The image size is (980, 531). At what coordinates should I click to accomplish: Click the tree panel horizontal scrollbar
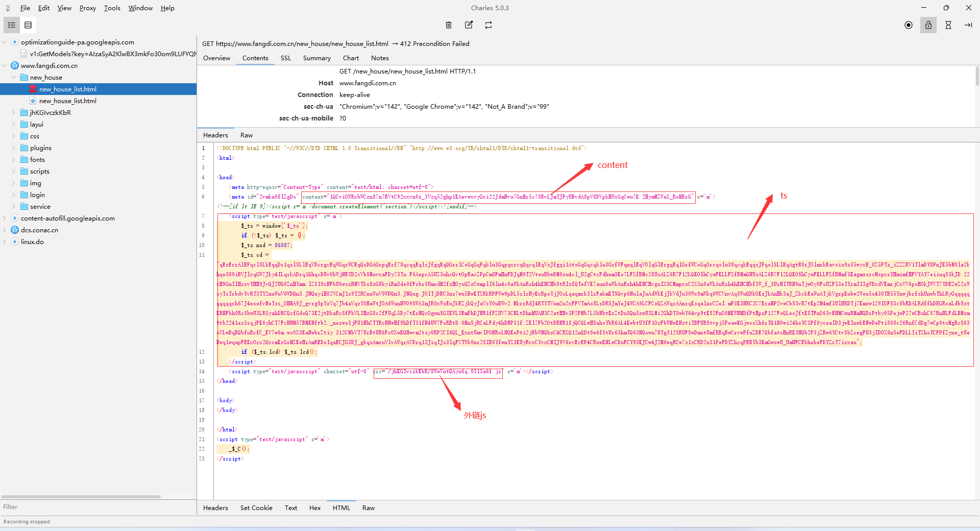[x=81, y=497]
